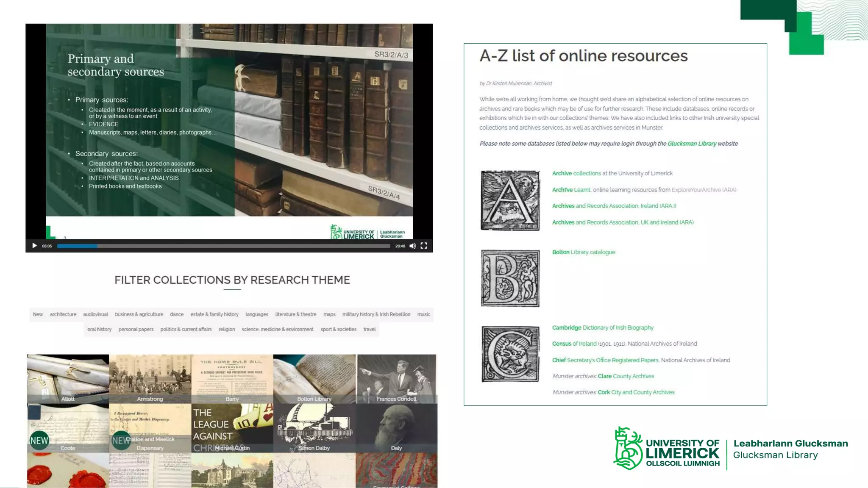Play the Primary and secondary sources video
This screenshot has height=488, width=868.
click(34, 246)
